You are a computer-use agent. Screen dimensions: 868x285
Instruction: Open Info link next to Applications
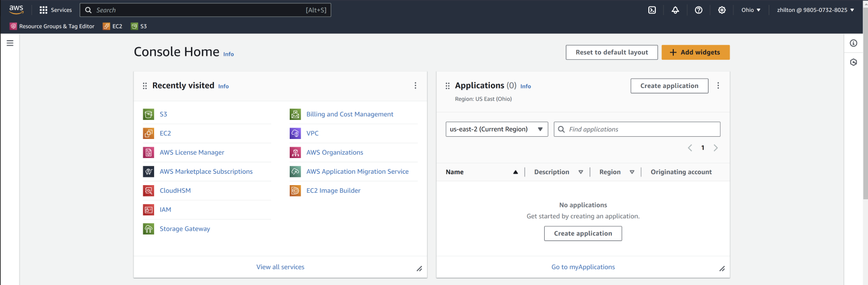(x=526, y=86)
